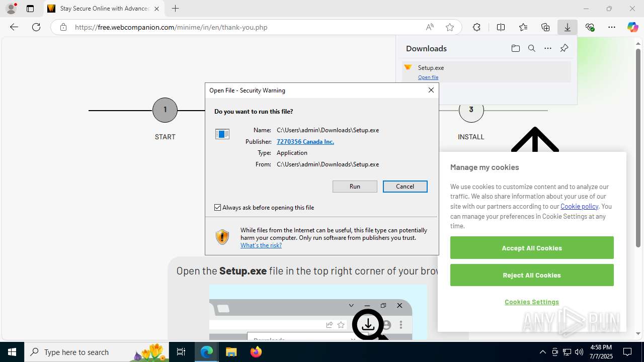Screen dimensions: 644x362
Task: Show hidden system tray icons
Action: [x=542, y=352]
